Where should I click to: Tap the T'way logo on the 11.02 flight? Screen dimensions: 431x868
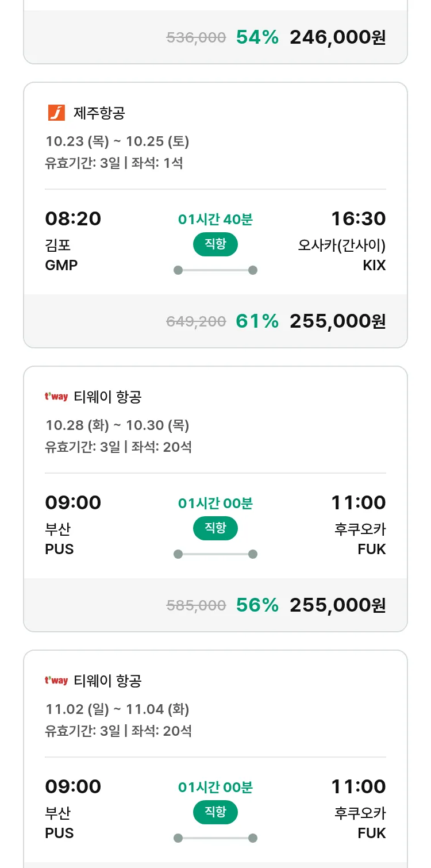click(56, 681)
